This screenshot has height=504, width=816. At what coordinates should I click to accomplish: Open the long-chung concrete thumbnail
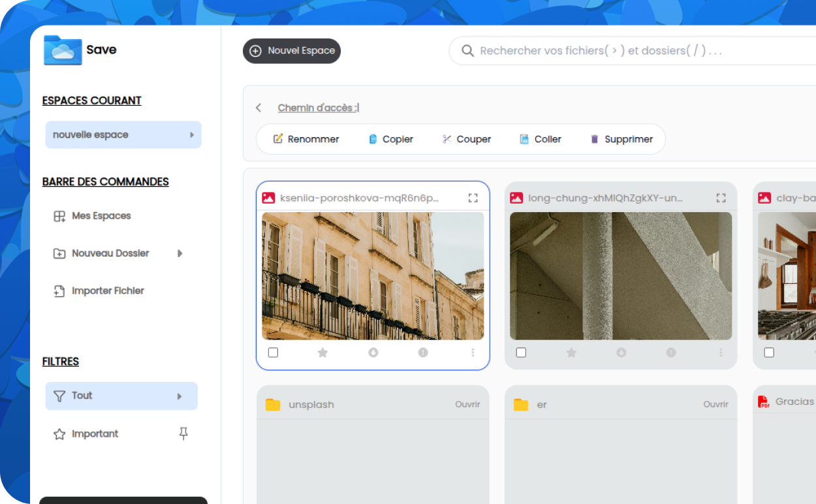click(621, 276)
